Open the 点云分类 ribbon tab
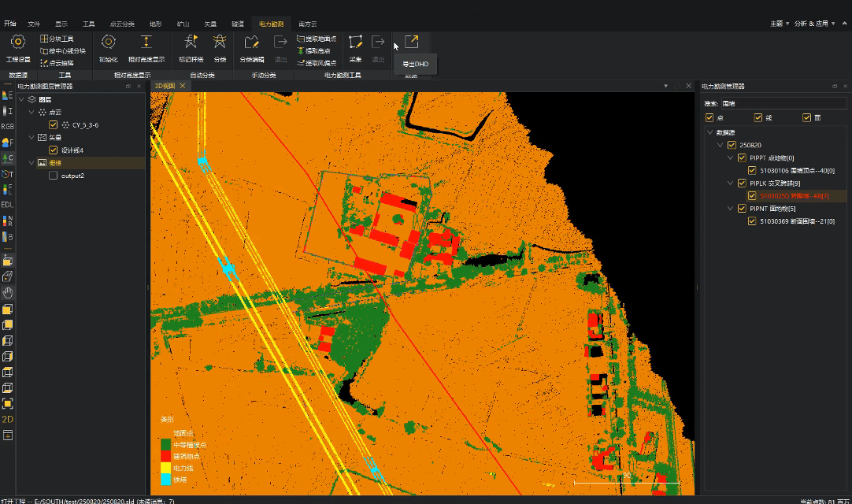852x504 pixels. click(121, 24)
